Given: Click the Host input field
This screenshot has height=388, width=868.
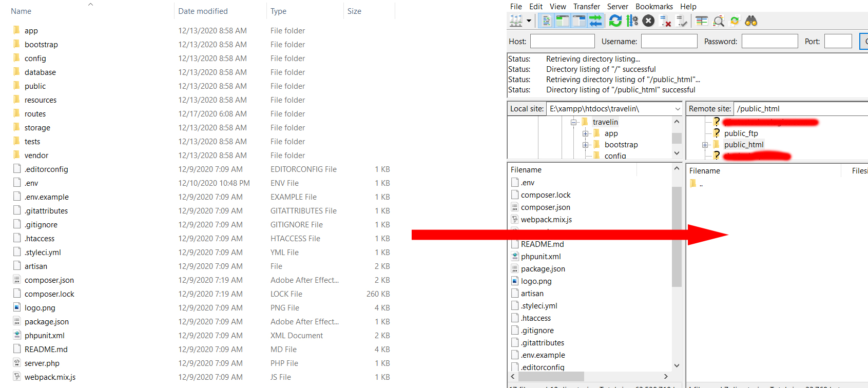Looking at the screenshot, I should pos(562,41).
